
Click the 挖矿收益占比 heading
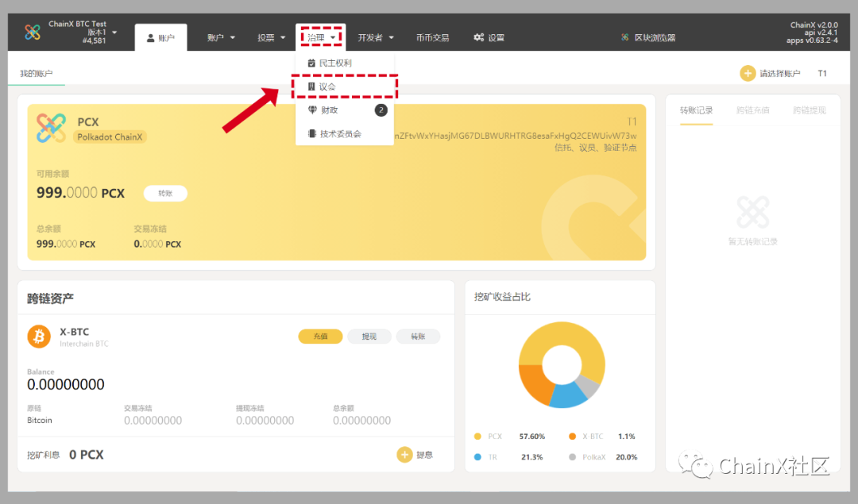502,297
